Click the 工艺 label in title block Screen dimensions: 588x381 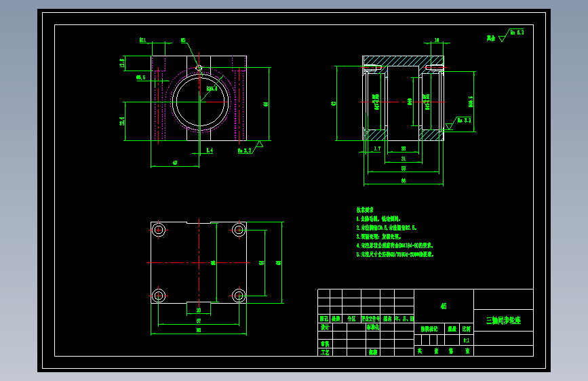click(325, 352)
